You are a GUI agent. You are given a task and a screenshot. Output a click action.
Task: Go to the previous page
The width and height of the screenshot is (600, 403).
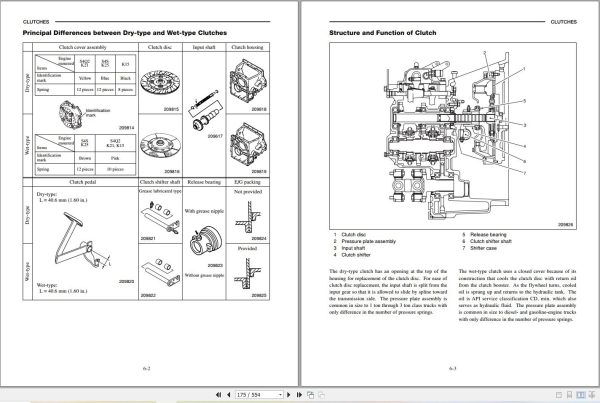pyautogui.click(x=228, y=395)
